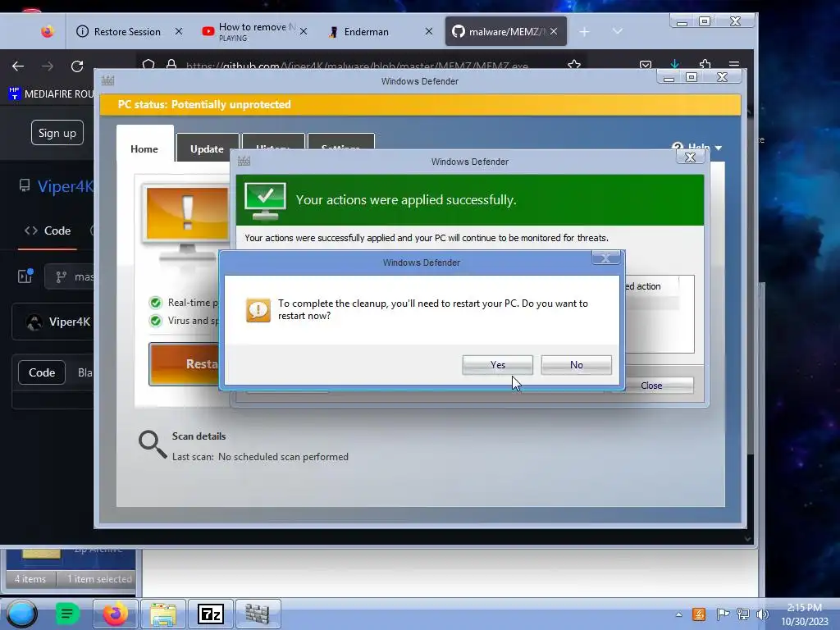Click the padlock site info icon
Viewport: 840px width, 630px height.
click(171, 65)
